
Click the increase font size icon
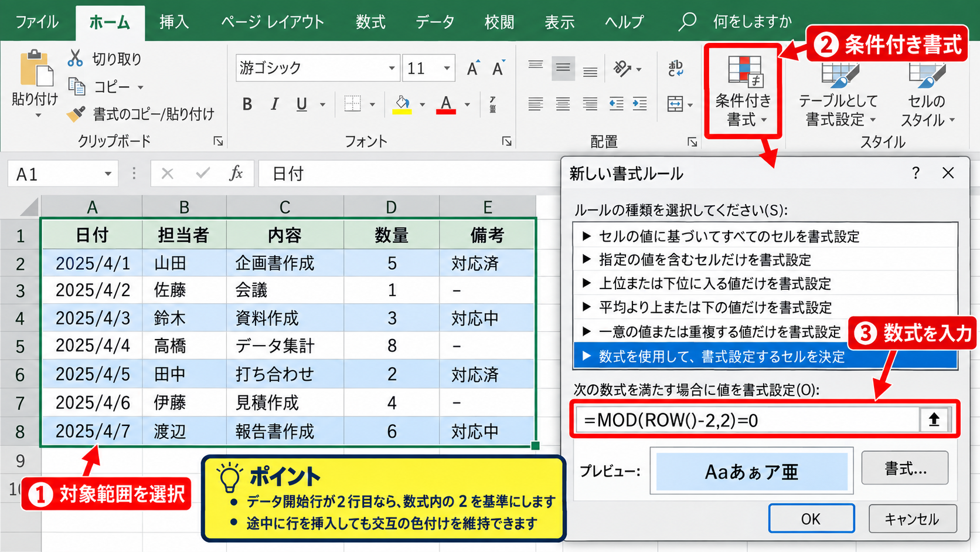(x=473, y=68)
